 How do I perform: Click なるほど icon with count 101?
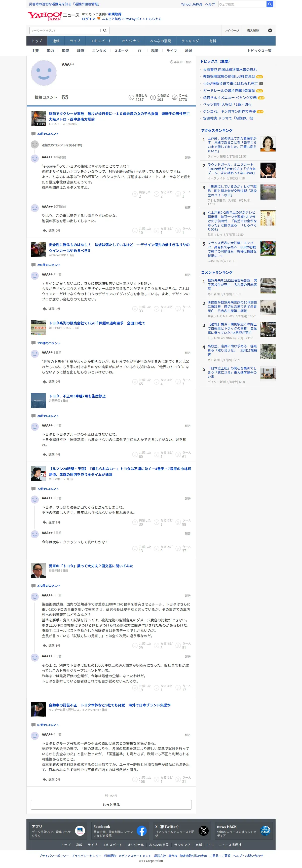tap(153, 97)
